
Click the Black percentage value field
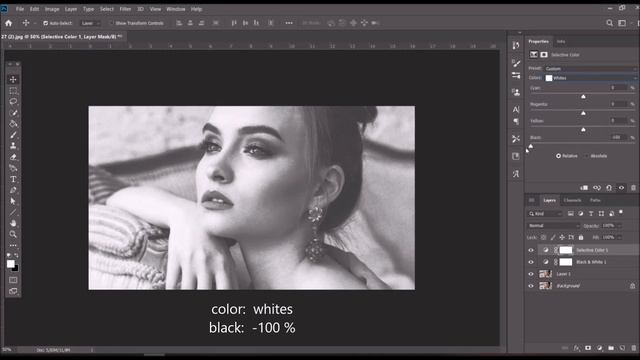(619, 138)
